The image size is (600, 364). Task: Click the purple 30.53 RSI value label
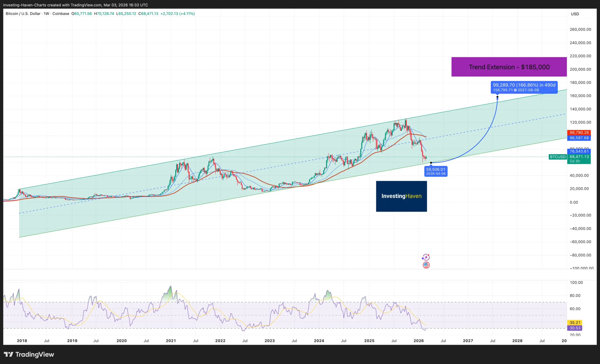pyautogui.click(x=575, y=328)
